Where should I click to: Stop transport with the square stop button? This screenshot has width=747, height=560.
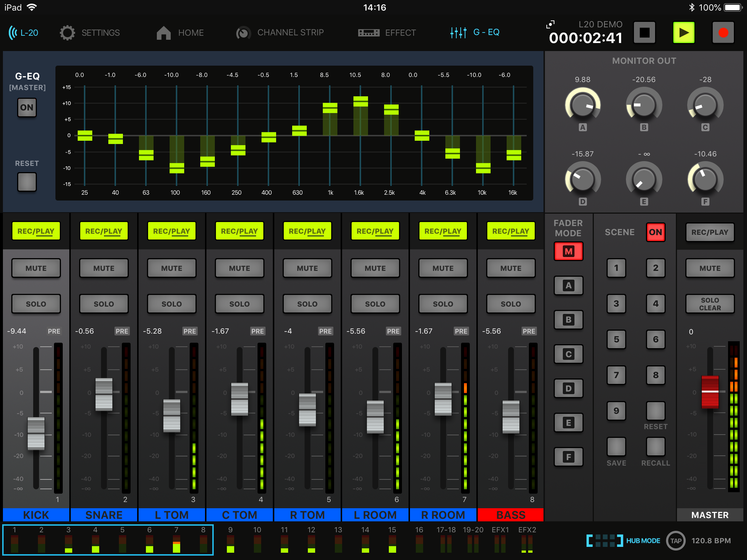(645, 33)
